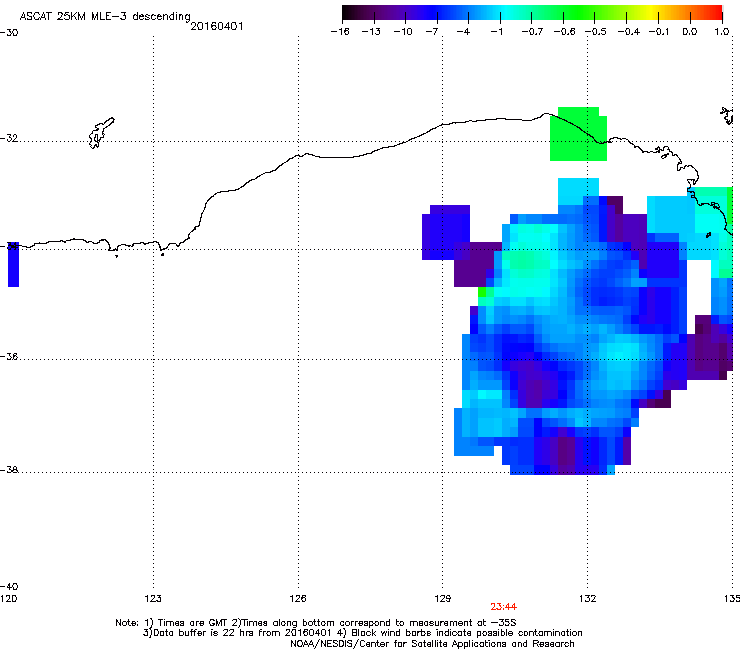
Task: Click the colorbar label -13
Action: coord(371,32)
